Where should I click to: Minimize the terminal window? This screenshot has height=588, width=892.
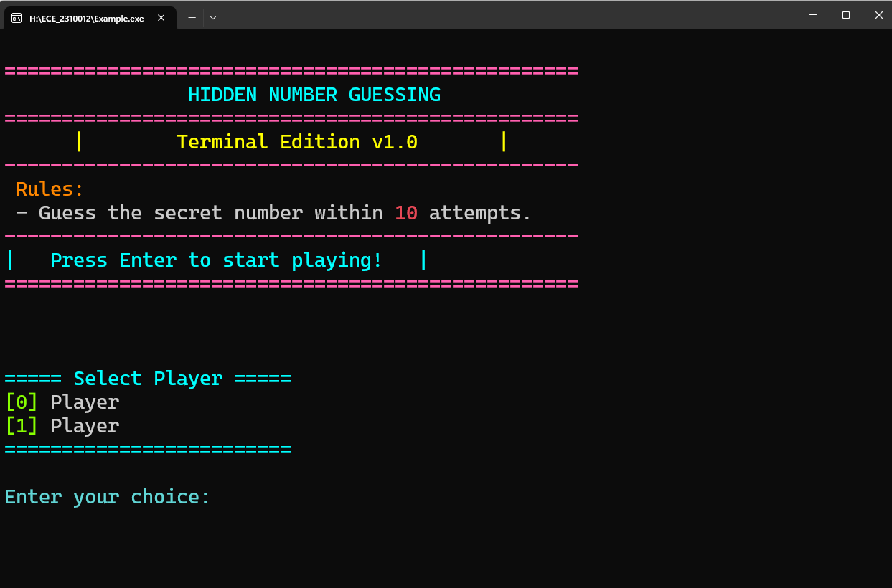pos(812,14)
